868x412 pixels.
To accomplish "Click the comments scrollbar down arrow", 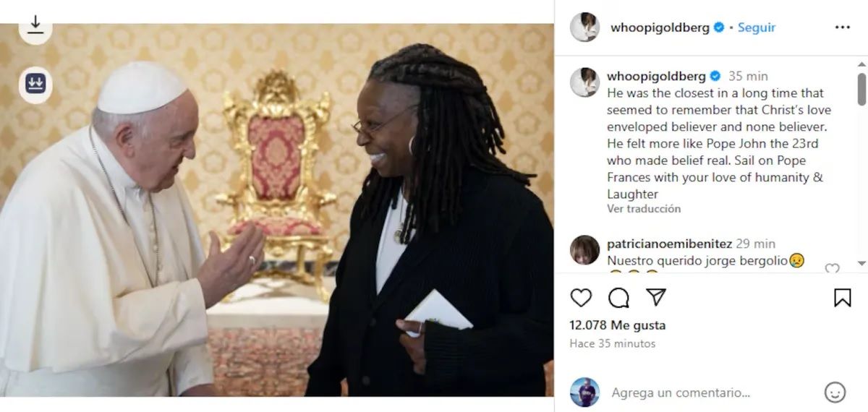I will (x=861, y=263).
